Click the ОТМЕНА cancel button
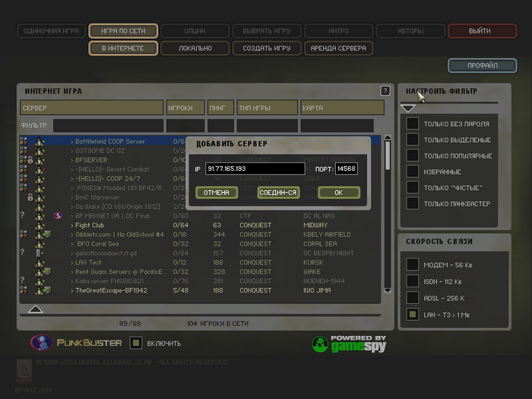532x399 pixels. [217, 192]
